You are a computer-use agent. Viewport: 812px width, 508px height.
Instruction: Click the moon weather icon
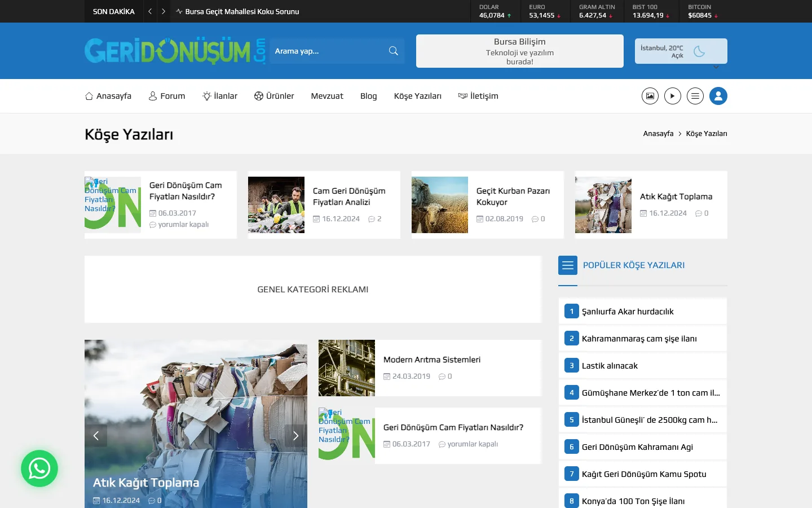[x=699, y=51]
